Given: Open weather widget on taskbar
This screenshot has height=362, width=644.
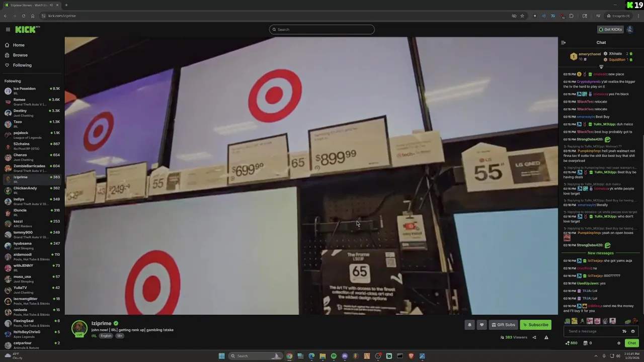Looking at the screenshot, I should point(13,356).
